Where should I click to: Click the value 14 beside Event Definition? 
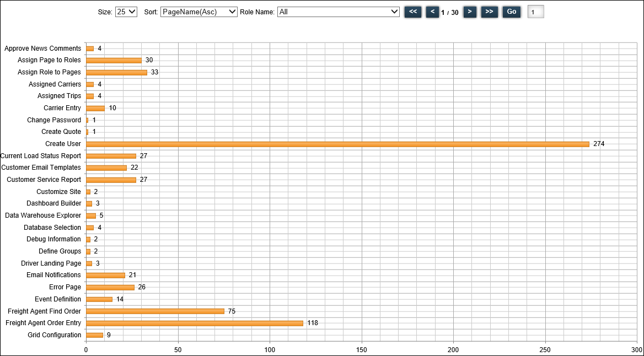coord(120,299)
